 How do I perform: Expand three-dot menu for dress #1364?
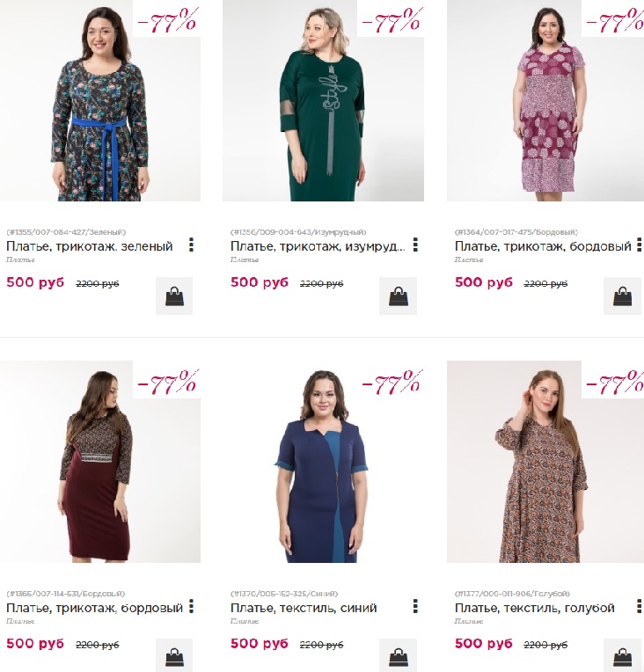(x=639, y=245)
